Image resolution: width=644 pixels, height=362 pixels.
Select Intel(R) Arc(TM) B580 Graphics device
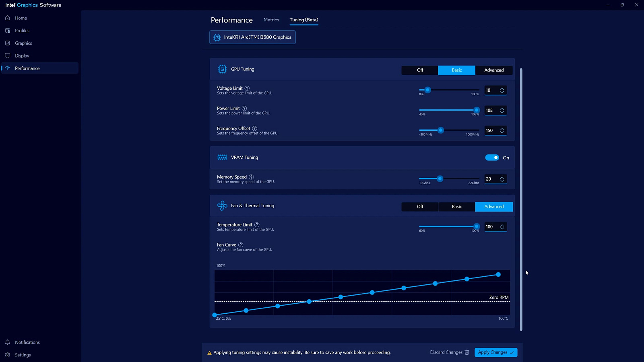(x=252, y=37)
